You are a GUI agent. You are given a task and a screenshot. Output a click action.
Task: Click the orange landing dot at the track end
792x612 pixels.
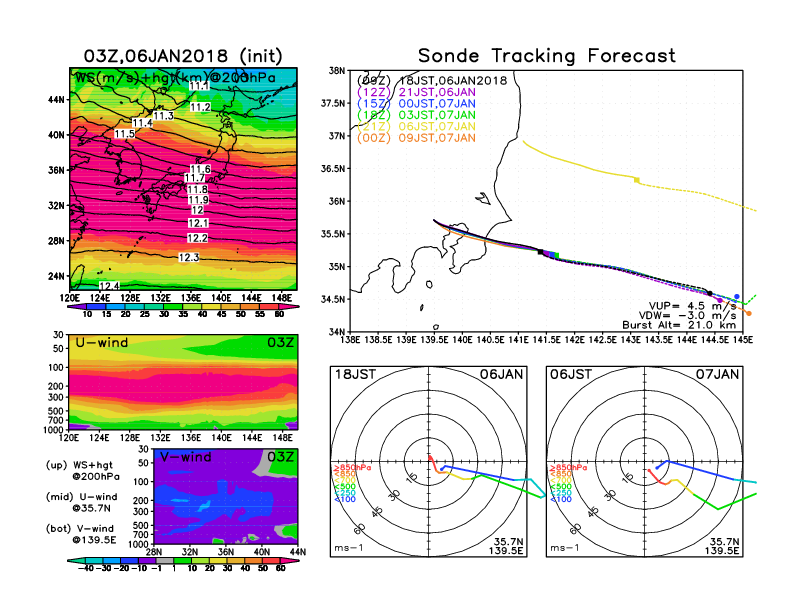click(x=748, y=313)
